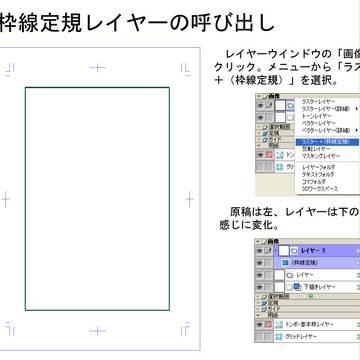
Task: Select マスキングレイヤー in the menu
Action: [x=320, y=156]
